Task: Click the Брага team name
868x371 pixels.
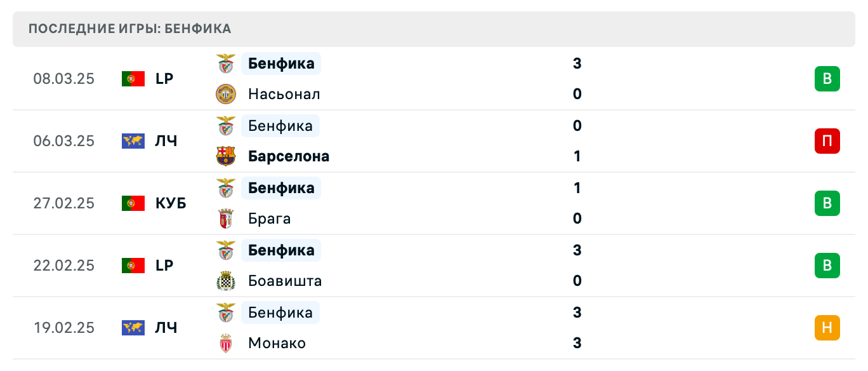Action: (x=270, y=219)
